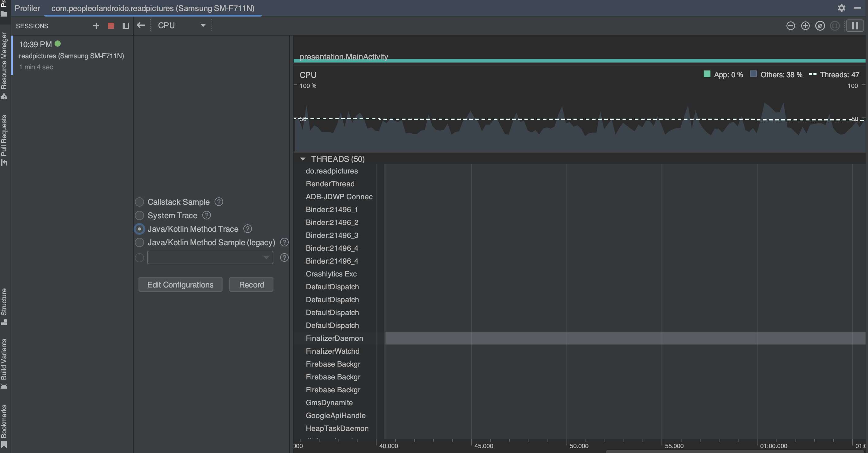Select Crashlytics Exc thread
This screenshot has width=868, height=453.
[x=331, y=274]
